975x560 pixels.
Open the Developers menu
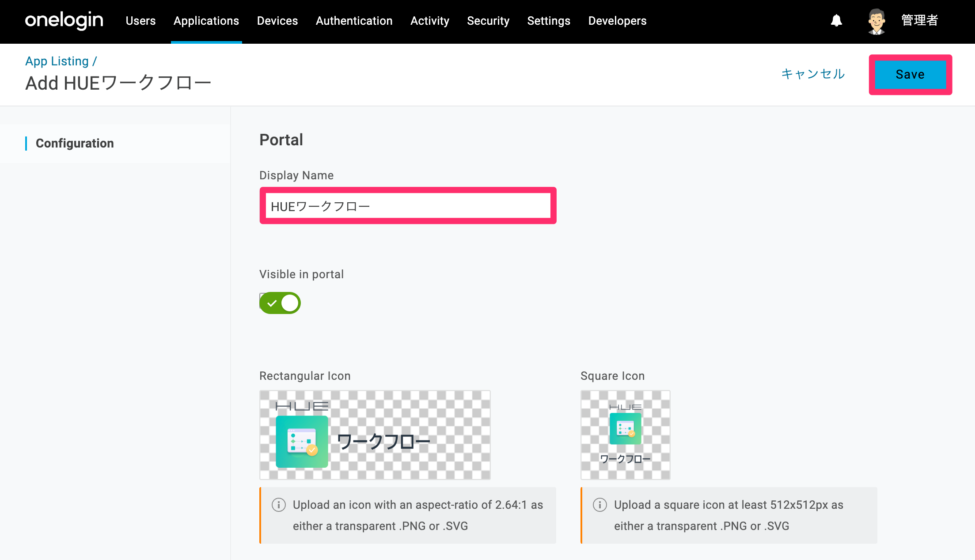pos(617,21)
